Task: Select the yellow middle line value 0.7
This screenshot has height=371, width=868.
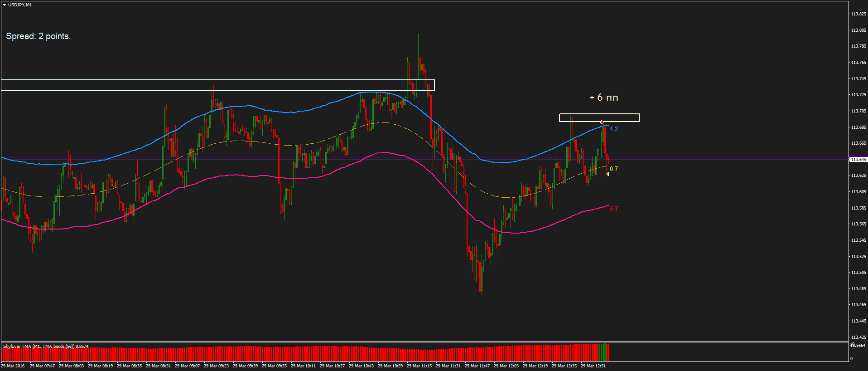Action: [x=613, y=169]
